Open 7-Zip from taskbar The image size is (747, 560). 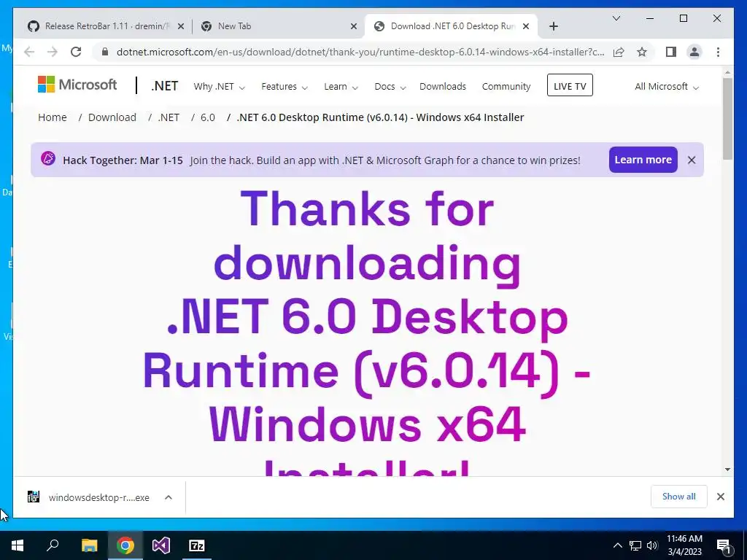197,545
